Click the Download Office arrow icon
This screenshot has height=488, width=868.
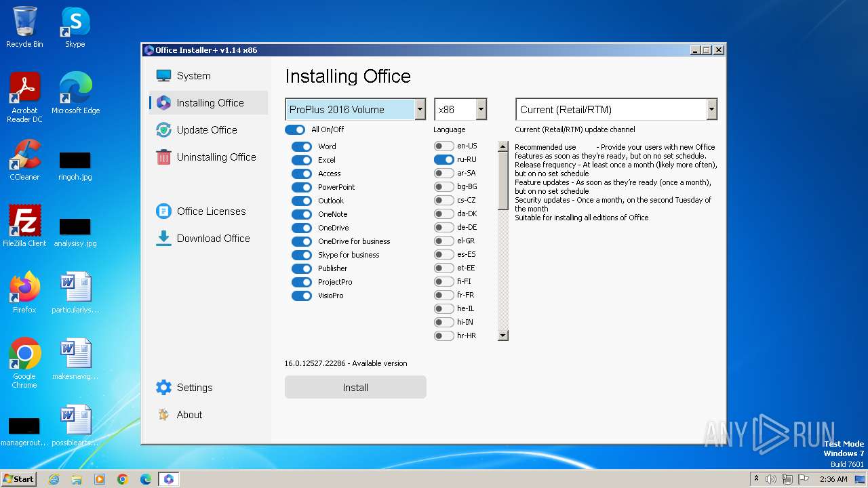click(x=163, y=239)
